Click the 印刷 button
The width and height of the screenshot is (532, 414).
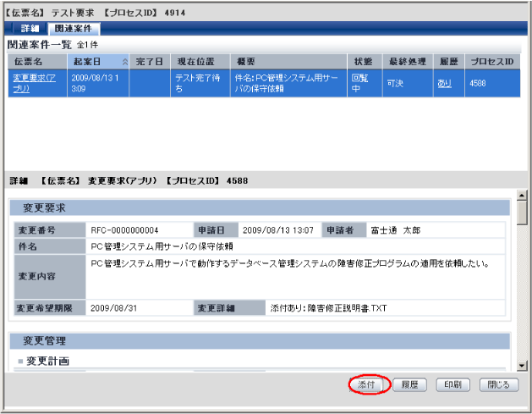click(453, 385)
